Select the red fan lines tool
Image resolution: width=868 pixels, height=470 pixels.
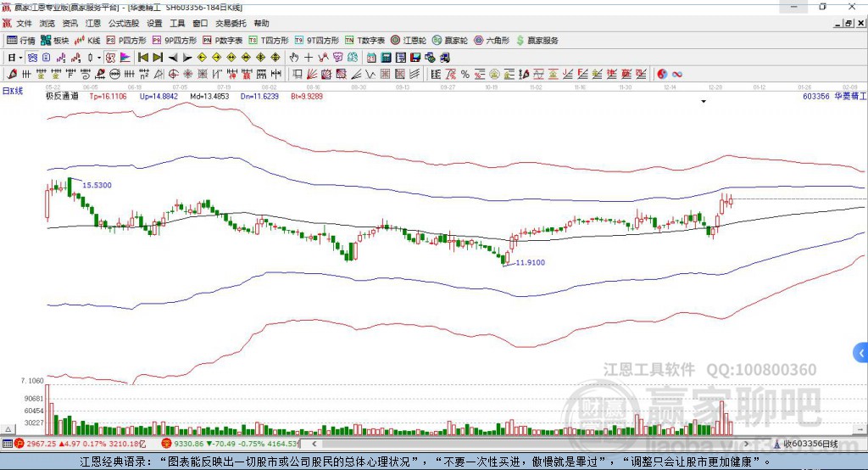click(x=312, y=75)
